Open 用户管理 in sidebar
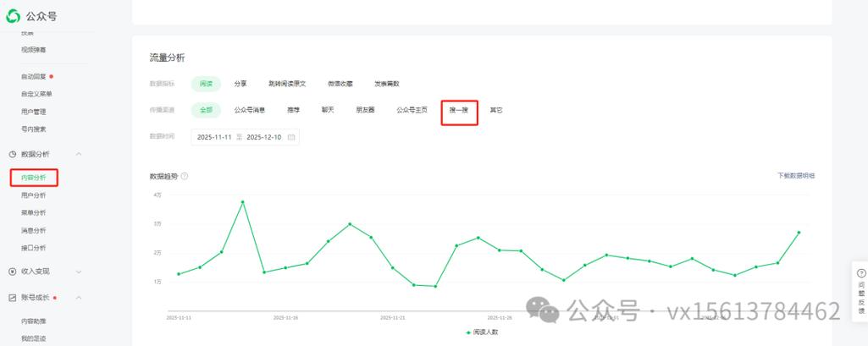The height and width of the screenshot is (346, 868). pyautogui.click(x=34, y=112)
